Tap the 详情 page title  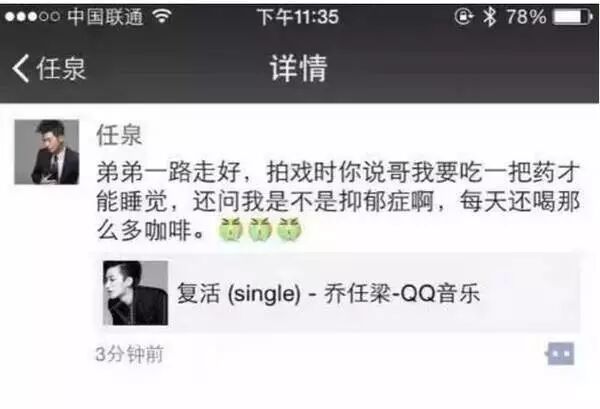click(x=298, y=68)
